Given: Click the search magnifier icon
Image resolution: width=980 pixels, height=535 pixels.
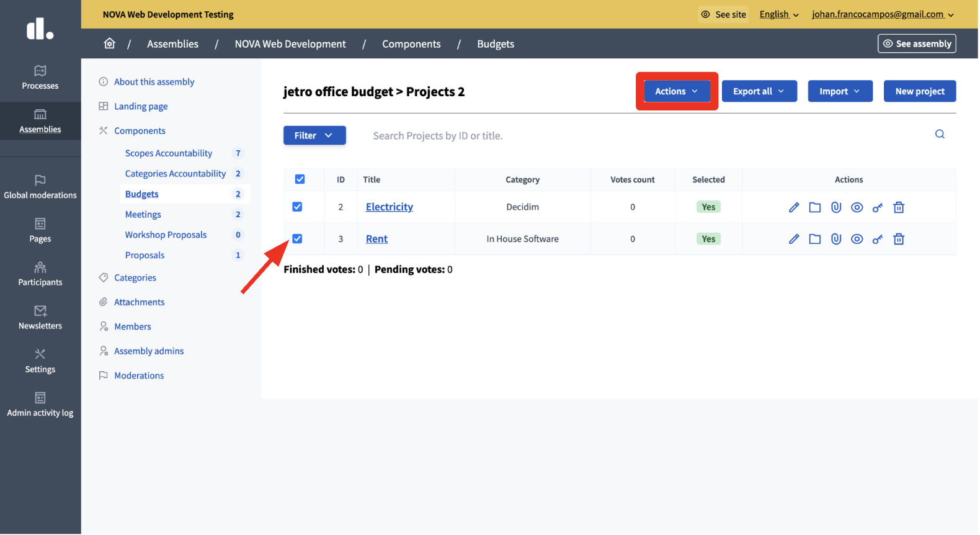Looking at the screenshot, I should pos(940,135).
